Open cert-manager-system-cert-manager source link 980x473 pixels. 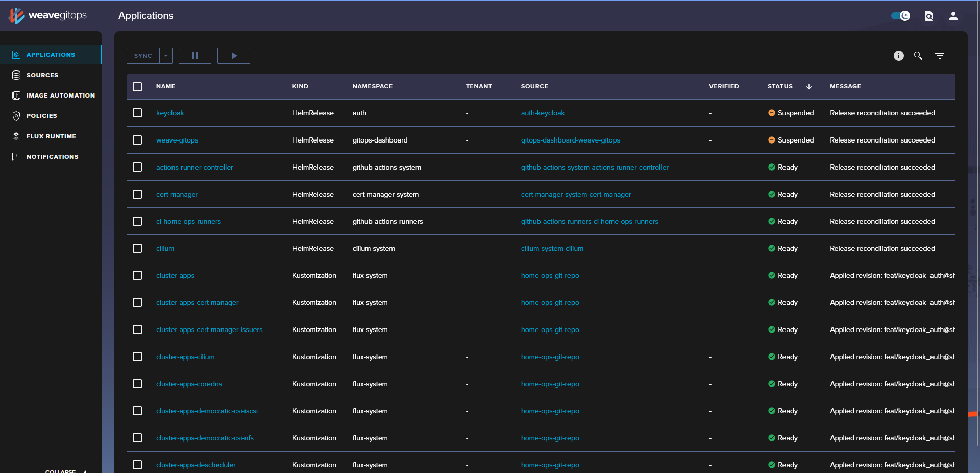[576, 194]
